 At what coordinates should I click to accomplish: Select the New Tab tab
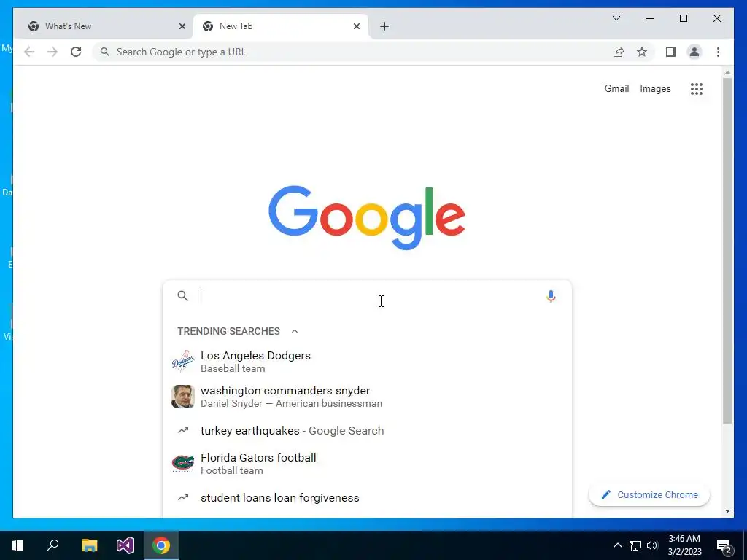tap(281, 26)
